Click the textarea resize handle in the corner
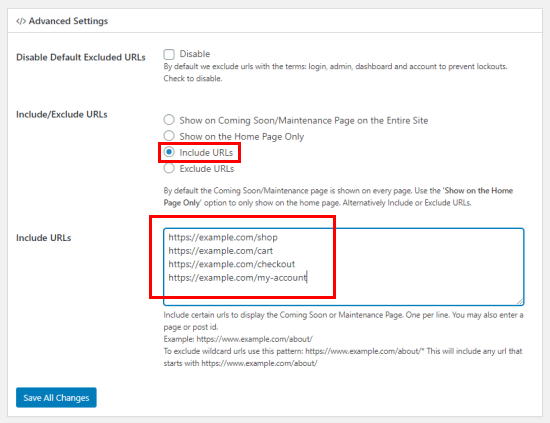 tap(520, 301)
